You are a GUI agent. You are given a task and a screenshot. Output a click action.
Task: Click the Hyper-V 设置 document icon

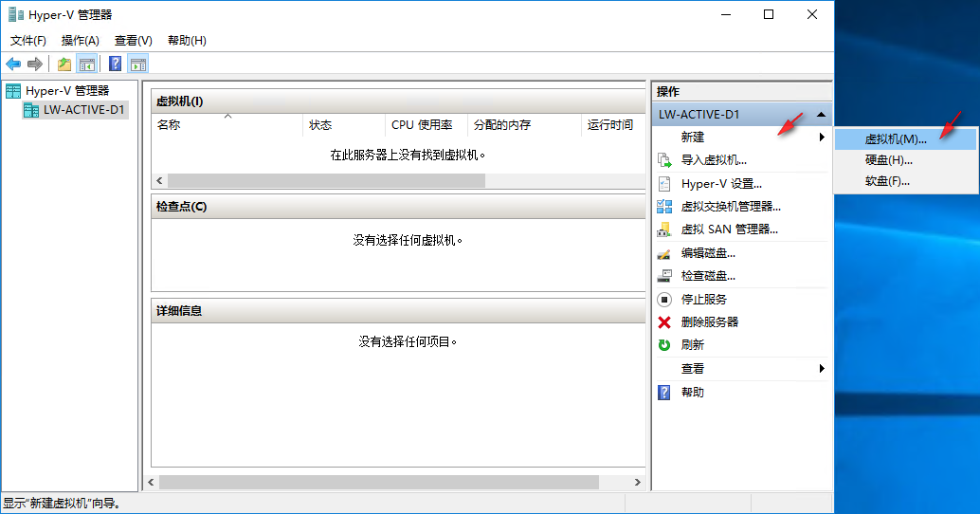coord(664,184)
